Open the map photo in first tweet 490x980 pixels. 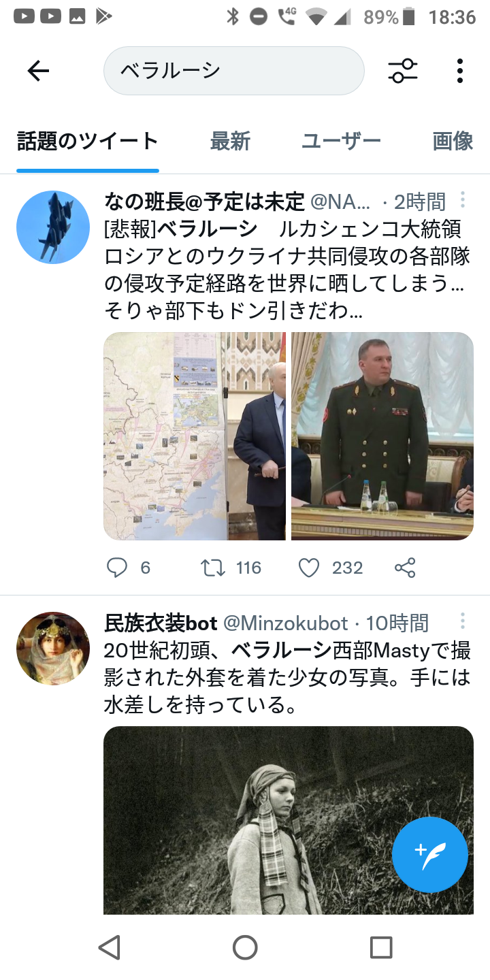click(195, 436)
